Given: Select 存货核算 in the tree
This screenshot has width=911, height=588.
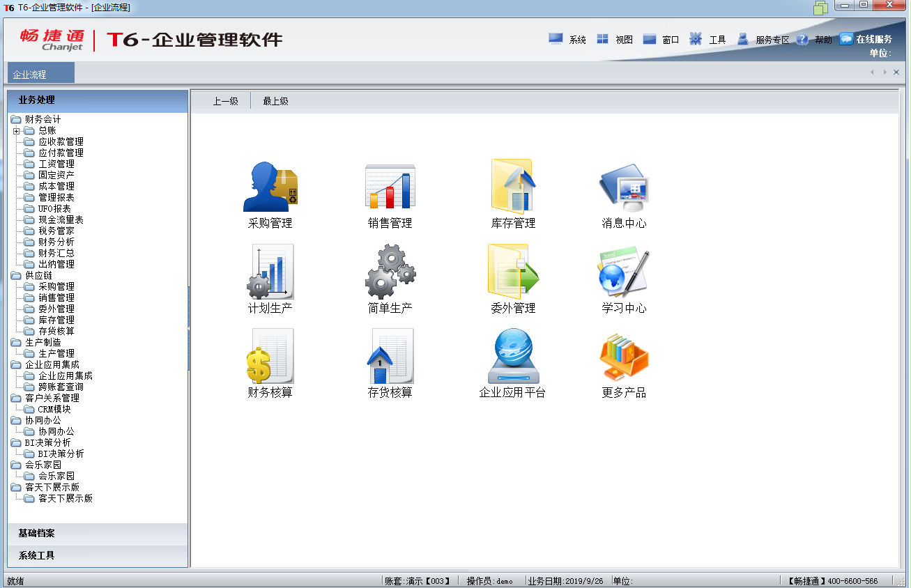Looking at the screenshot, I should [x=56, y=331].
